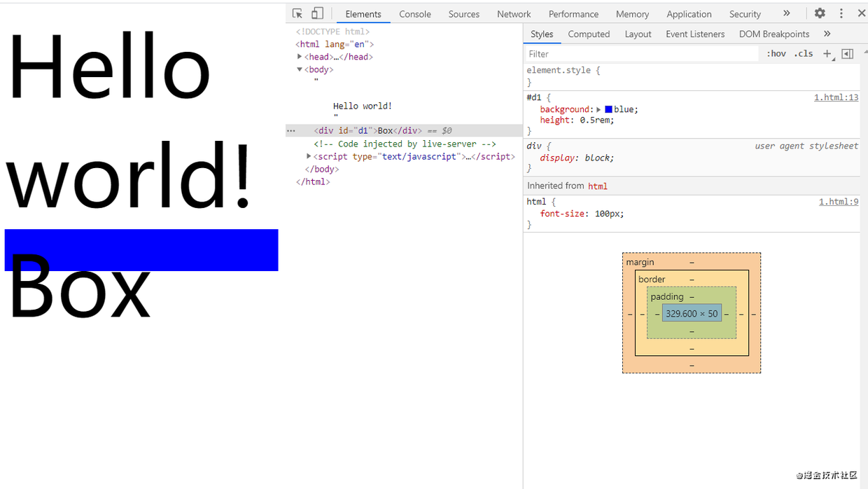Select the Layout sub-tab
Viewport: 868px width, 489px height.
(638, 34)
